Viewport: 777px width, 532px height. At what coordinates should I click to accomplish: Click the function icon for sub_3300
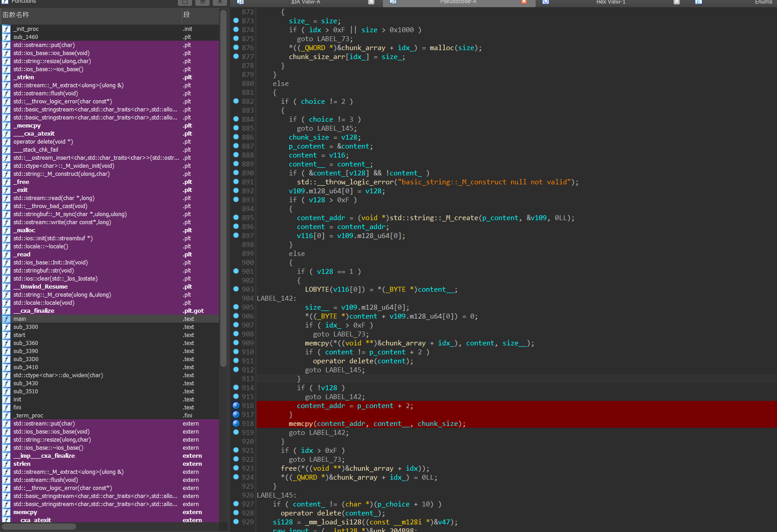click(x=7, y=327)
